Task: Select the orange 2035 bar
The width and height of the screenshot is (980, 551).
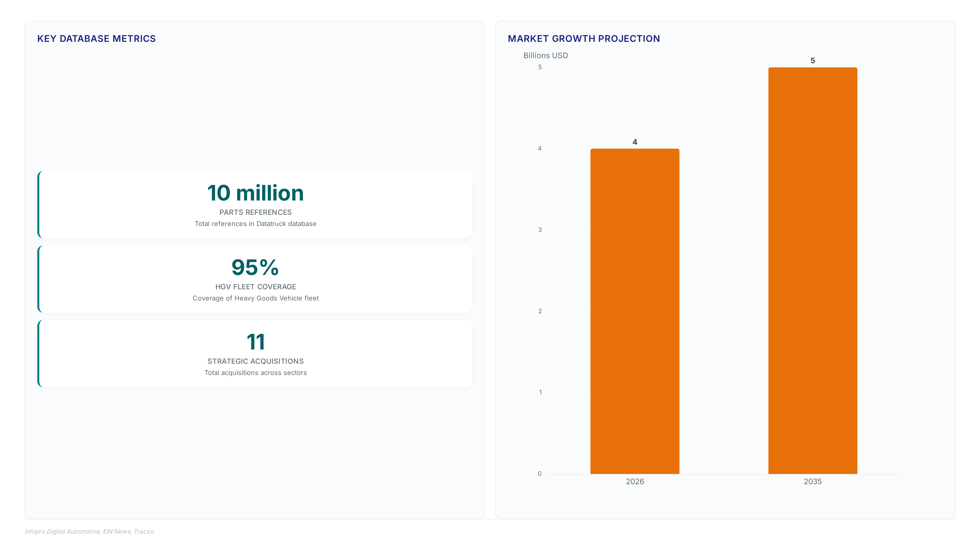Action: click(x=813, y=270)
